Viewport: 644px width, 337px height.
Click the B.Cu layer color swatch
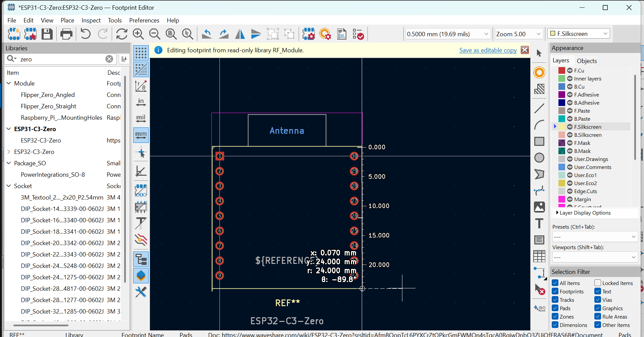[561, 87]
